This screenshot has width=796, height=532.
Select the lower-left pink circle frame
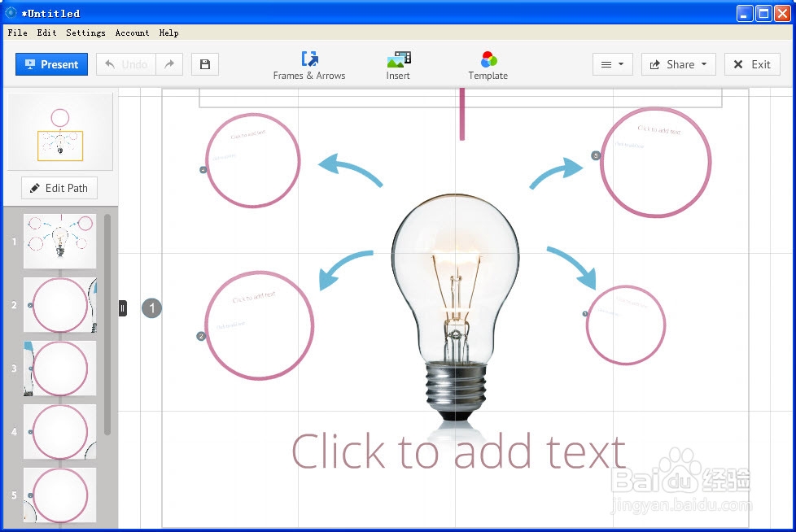point(260,325)
